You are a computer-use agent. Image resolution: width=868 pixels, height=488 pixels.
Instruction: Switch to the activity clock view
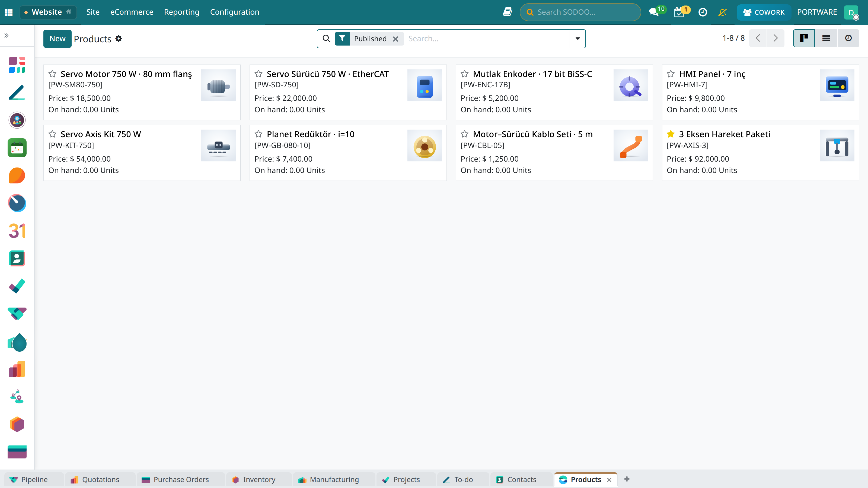tap(848, 38)
